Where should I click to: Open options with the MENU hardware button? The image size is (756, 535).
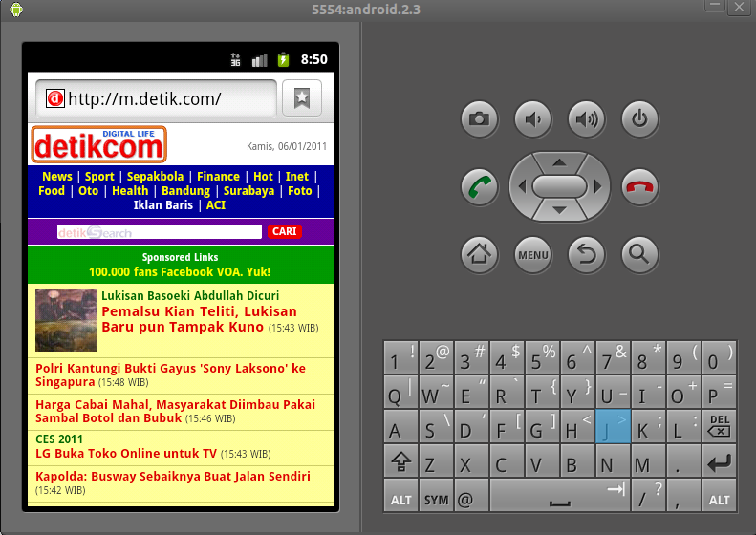pyautogui.click(x=532, y=254)
